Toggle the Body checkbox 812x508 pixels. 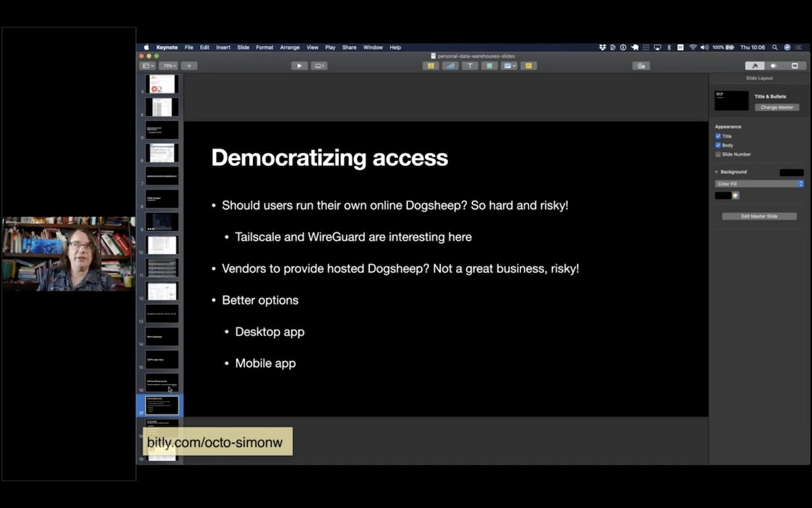(x=718, y=145)
